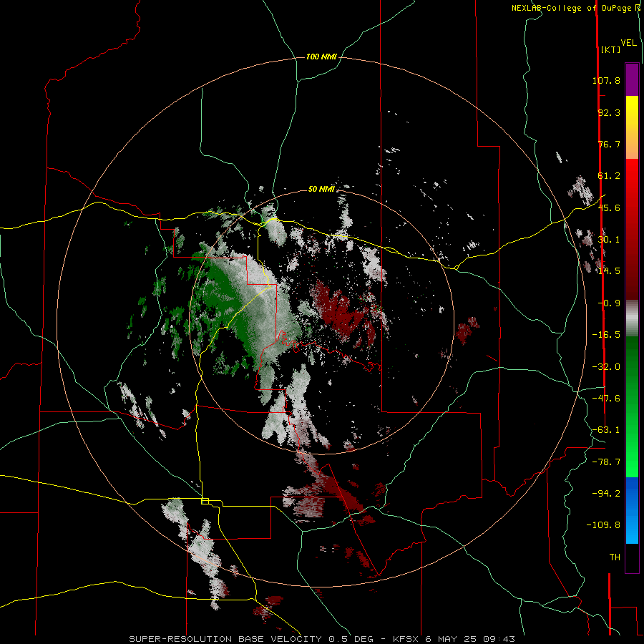Select the 92.3 scale value

coord(609,112)
